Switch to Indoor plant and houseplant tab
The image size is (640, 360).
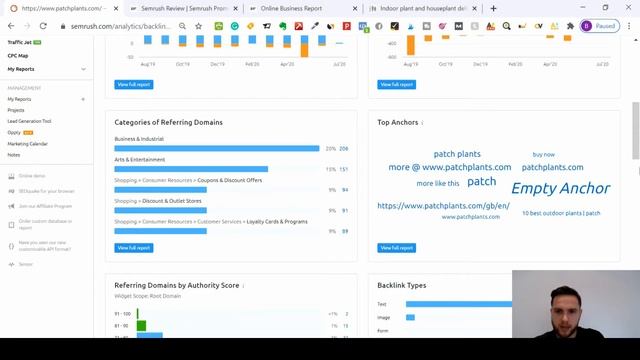click(422, 8)
